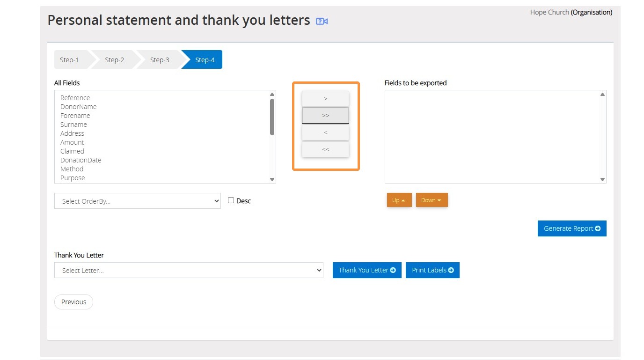The width and height of the screenshot is (644, 360).
Task: Click the All Fields list scrollbar thumb
Action: pyautogui.click(x=272, y=117)
